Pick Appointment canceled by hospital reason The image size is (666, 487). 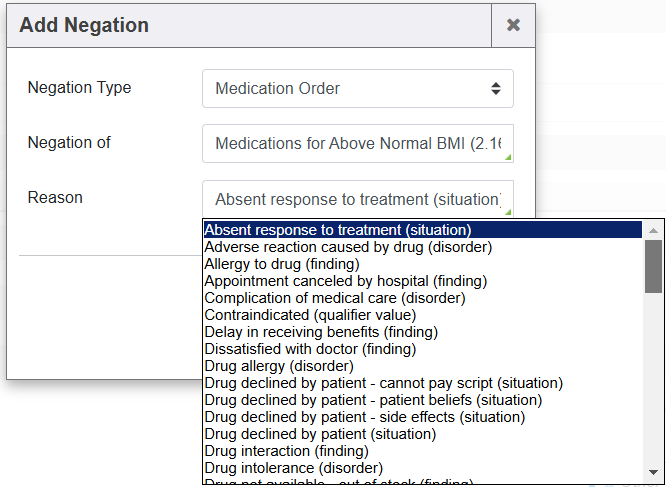coord(330,281)
